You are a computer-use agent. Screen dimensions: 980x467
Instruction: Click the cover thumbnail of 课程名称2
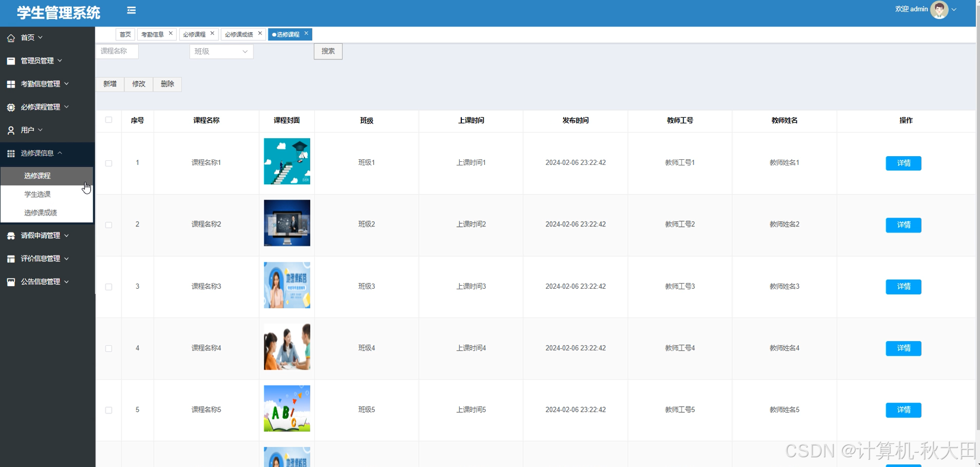(287, 223)
